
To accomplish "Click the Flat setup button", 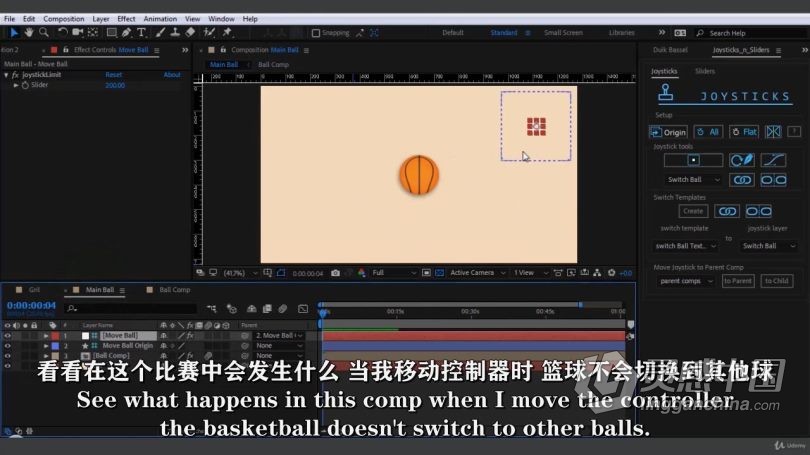I will [x=744, y=132].
